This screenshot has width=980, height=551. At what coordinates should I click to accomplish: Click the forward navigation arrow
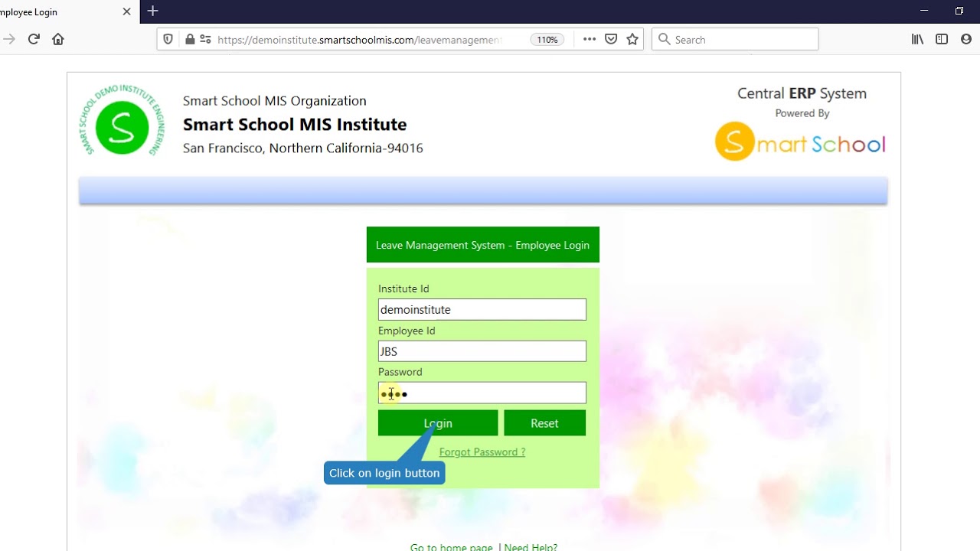click(9, 39)
